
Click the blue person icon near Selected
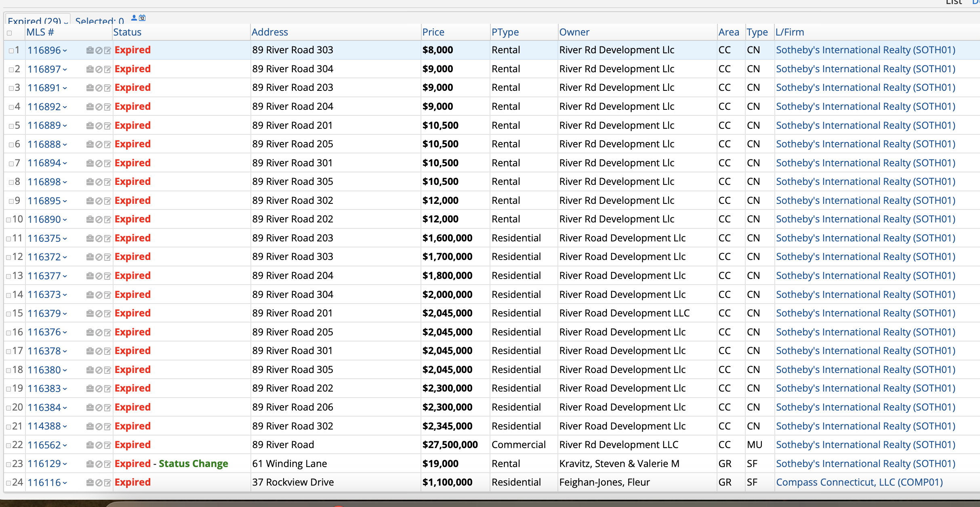click(134, 18)
